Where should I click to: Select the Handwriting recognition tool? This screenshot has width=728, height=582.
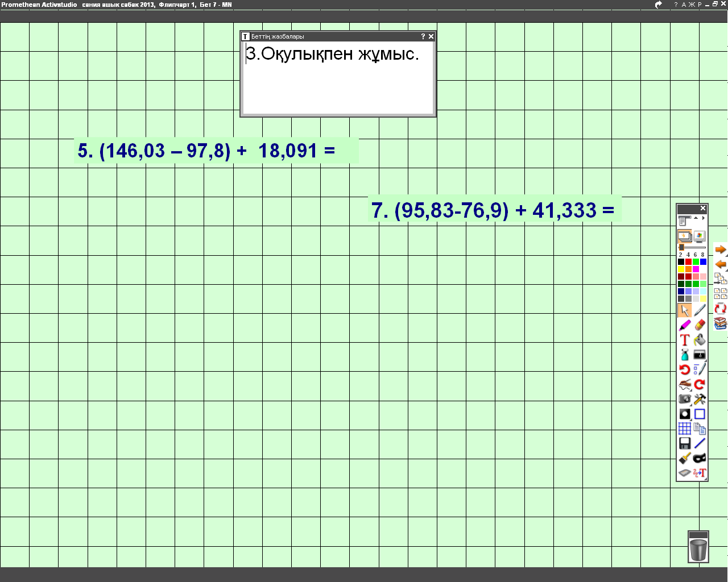[x=685, y=384]
